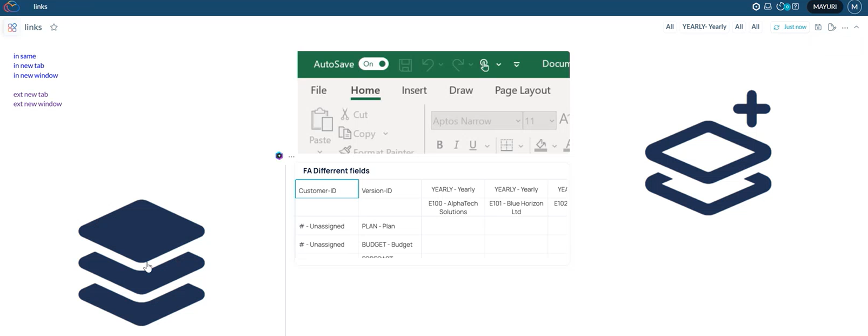Toggle the AutoSave switch in the Excel image
This screenshot has width=868, height=336.
[x=373, y=64]
